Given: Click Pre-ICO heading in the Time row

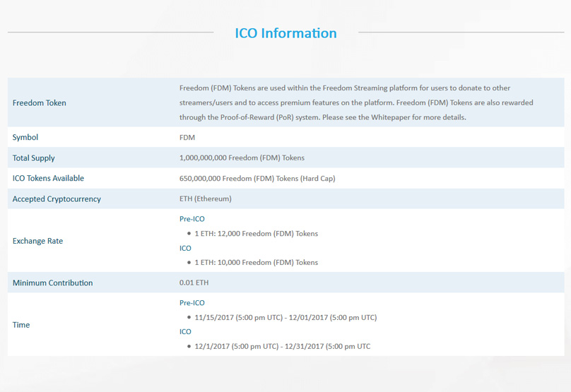Looking at the screenshot, I should click(192, 303).
